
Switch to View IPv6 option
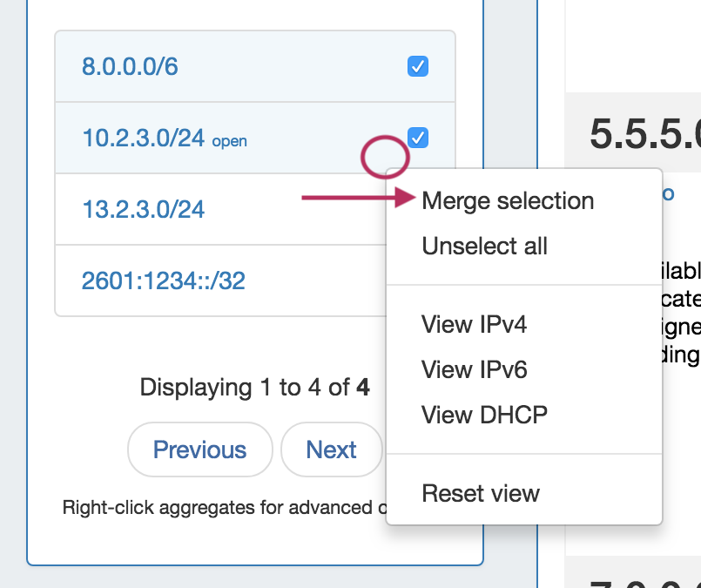(x=475, y=369)
